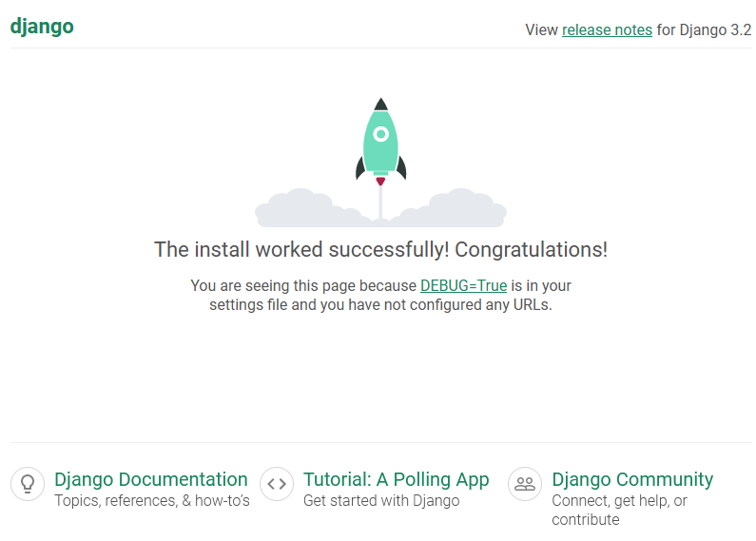Open the DEBUG=True settings link
The width and height of the screenshot is (756, 541).
coord(463,285)
